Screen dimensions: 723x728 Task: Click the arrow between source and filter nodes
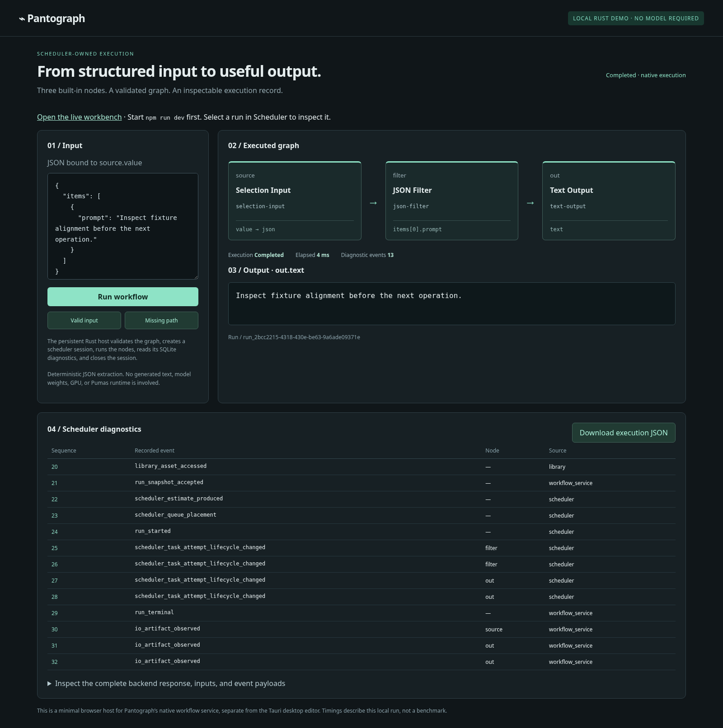pos(373,203)
